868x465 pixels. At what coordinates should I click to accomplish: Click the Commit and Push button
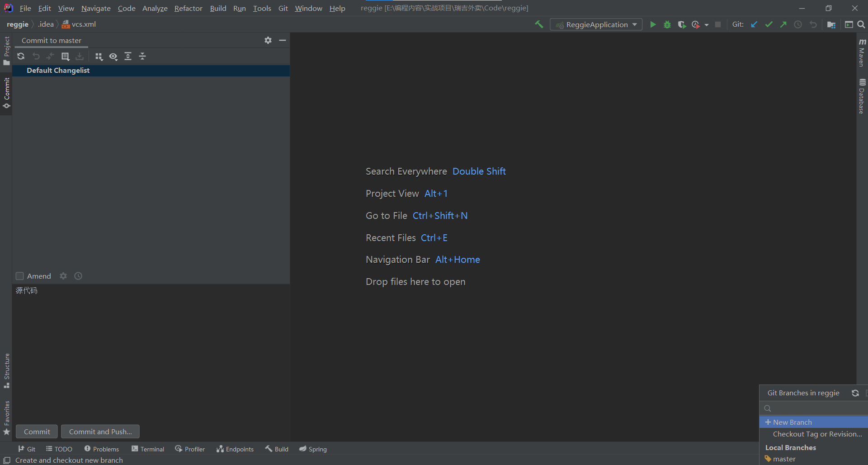[100, 432]
